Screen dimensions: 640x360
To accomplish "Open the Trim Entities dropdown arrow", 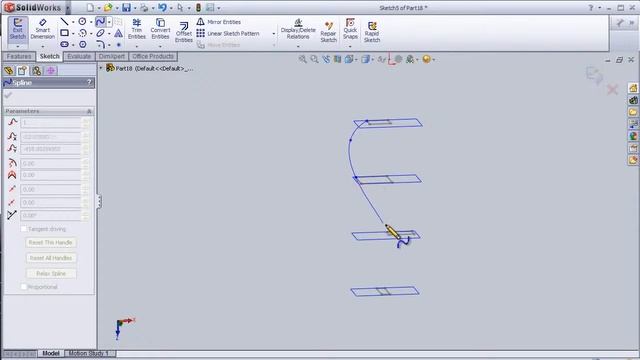I will pos(137,46).
